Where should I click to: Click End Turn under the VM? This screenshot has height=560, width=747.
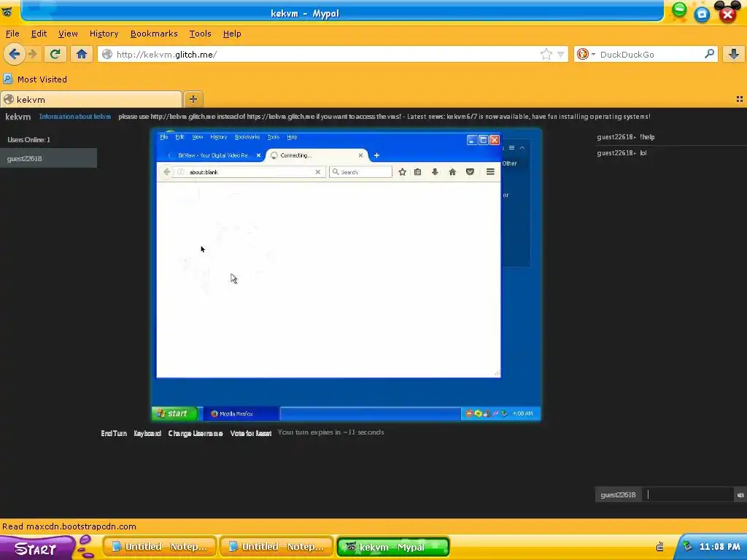click(114, 433)
